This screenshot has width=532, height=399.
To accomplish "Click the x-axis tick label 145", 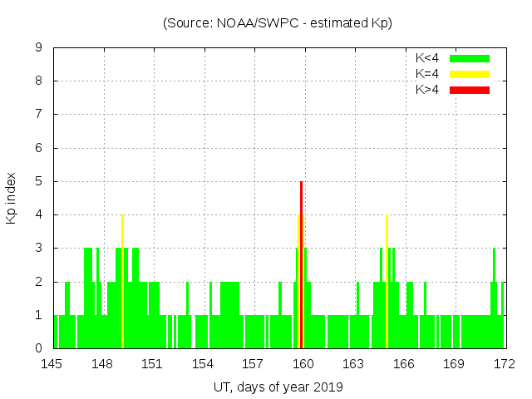I will 52,363.
